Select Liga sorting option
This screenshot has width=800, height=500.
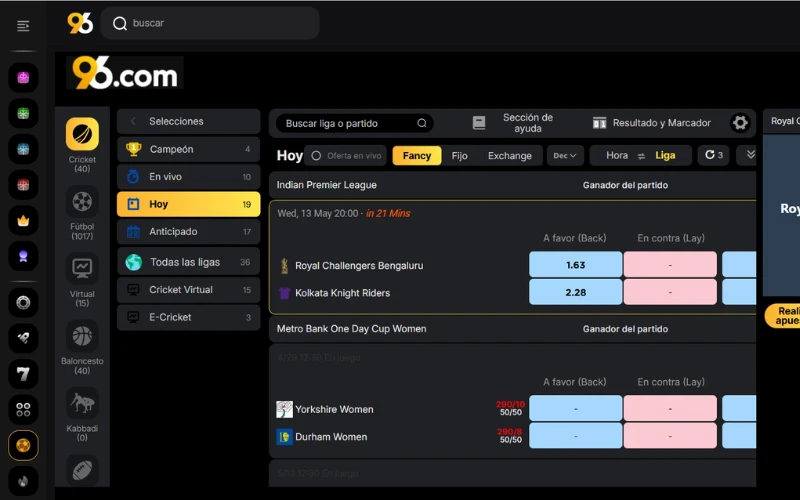665,155
